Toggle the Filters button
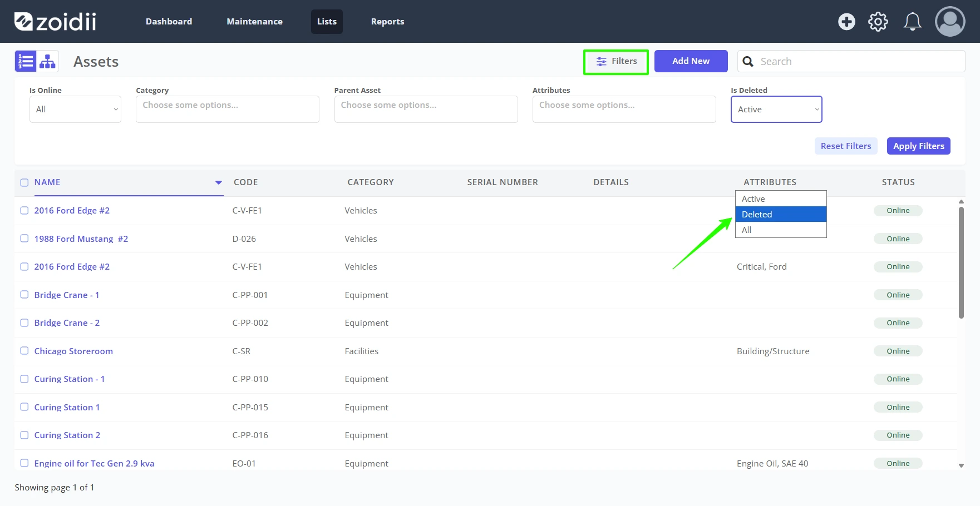 point(616,61)
